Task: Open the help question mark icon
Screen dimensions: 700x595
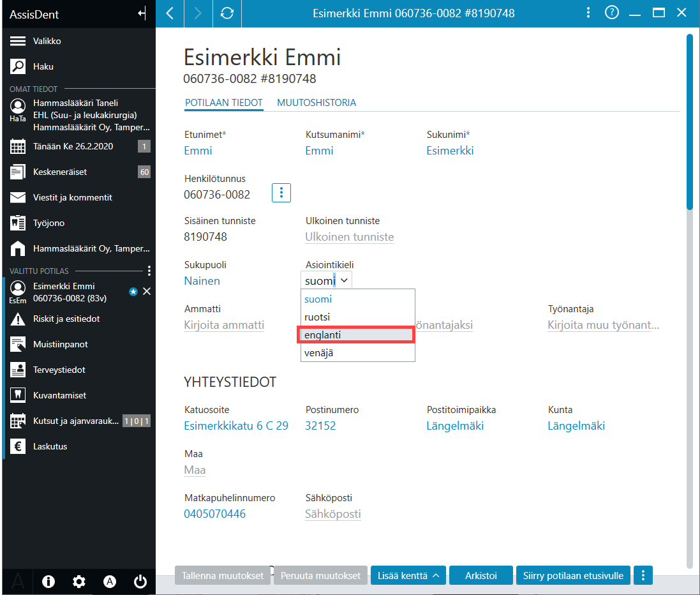Action: point(611,13)
